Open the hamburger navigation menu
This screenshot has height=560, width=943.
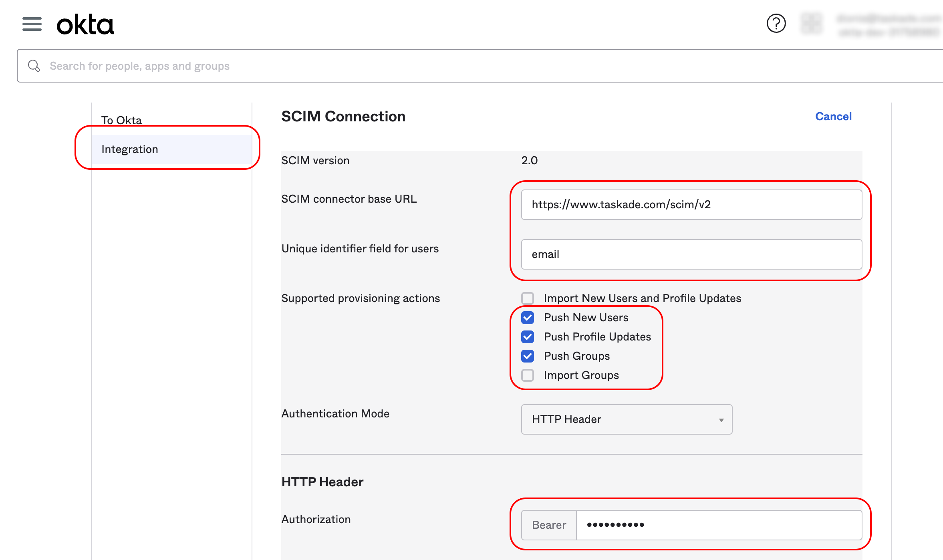tap(32, 24)
